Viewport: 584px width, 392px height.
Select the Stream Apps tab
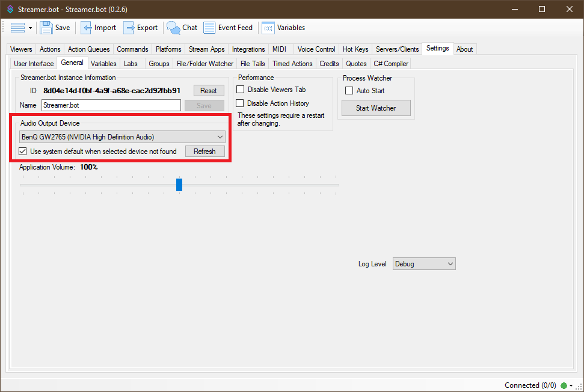click(207, 49)
